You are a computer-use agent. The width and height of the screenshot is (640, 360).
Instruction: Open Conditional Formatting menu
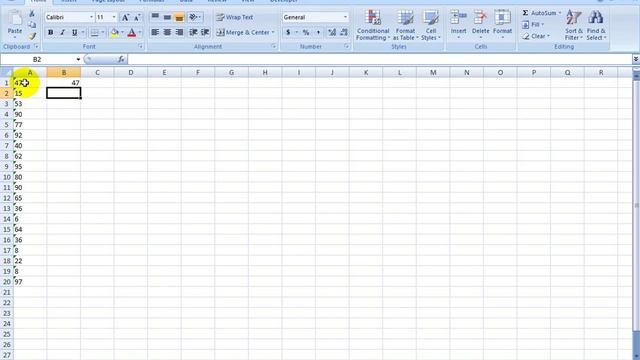coord(373,25)
